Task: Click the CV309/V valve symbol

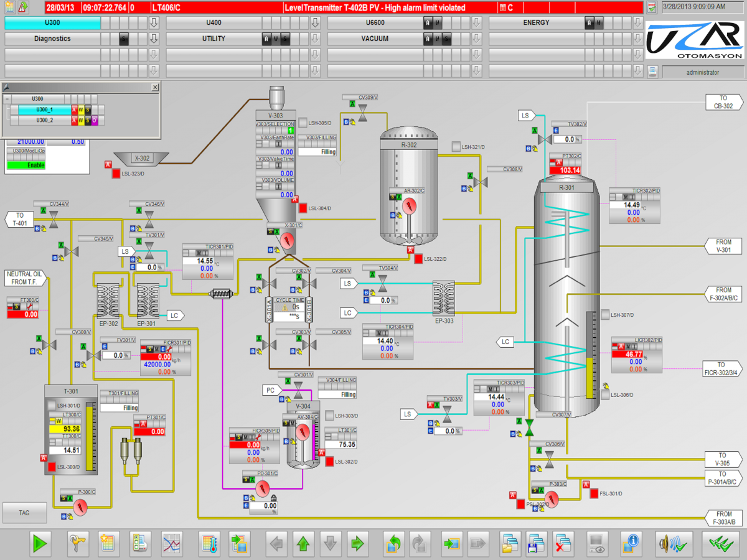Action: point(364,113)
